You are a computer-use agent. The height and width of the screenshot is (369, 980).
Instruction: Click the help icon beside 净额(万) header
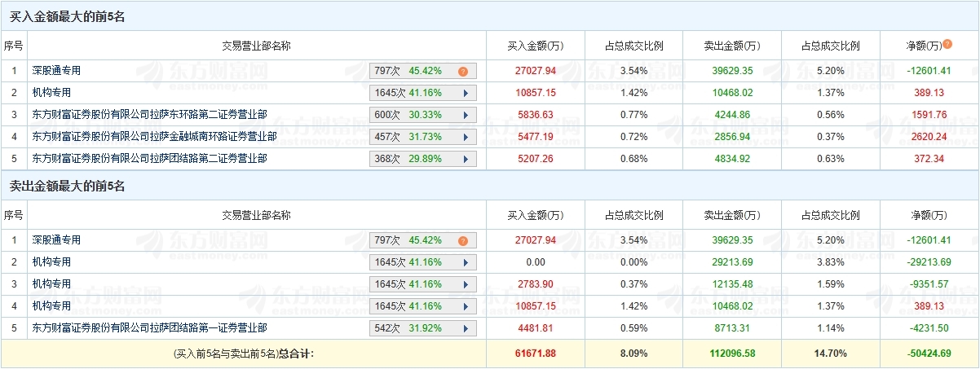[x=947, y=45]
